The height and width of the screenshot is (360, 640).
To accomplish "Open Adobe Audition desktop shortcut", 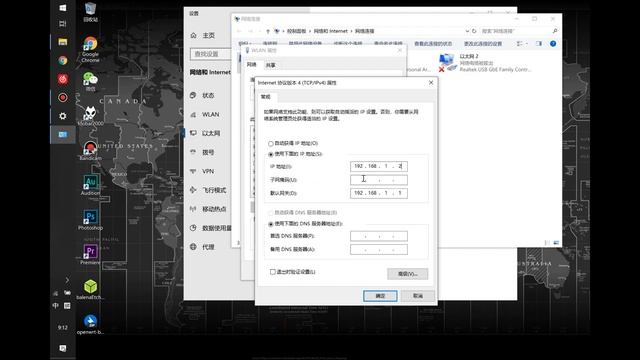I will [x=90, y=185].
